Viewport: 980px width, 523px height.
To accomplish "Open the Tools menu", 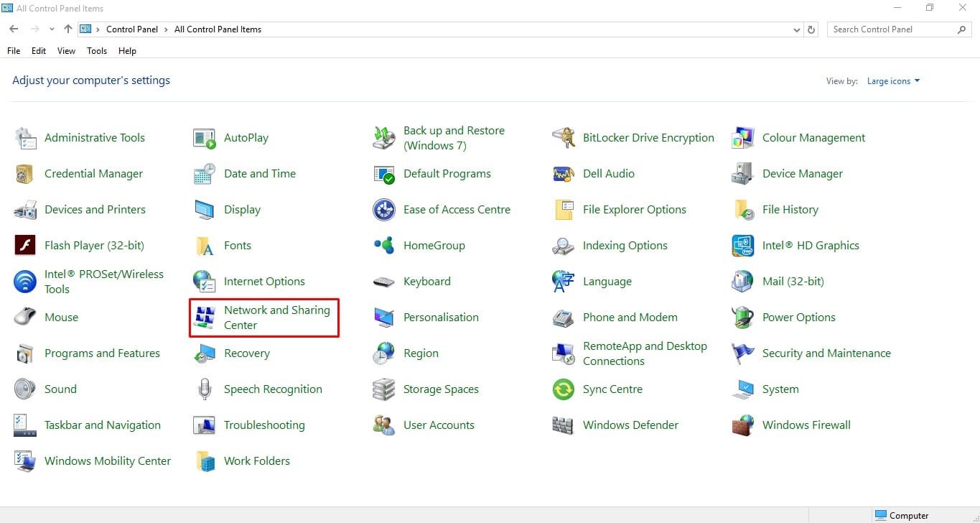I will pos(97,51).
